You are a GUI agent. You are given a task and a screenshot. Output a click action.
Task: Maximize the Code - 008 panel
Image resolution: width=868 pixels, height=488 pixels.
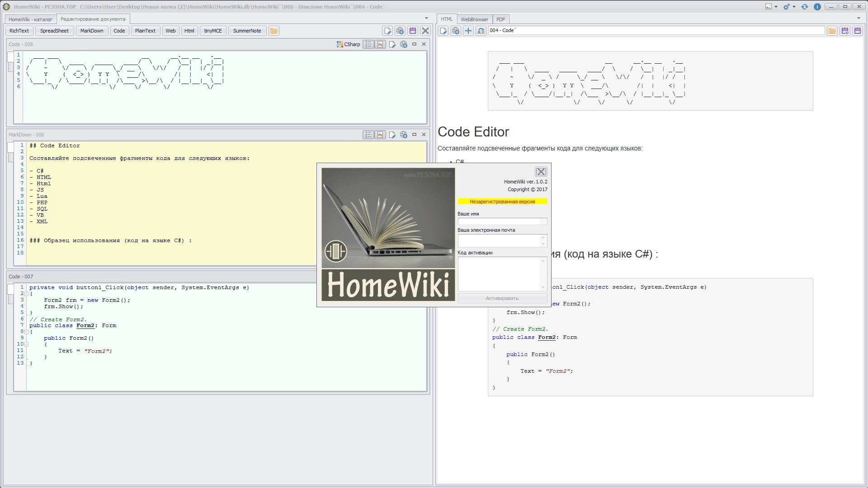(414, 44)
